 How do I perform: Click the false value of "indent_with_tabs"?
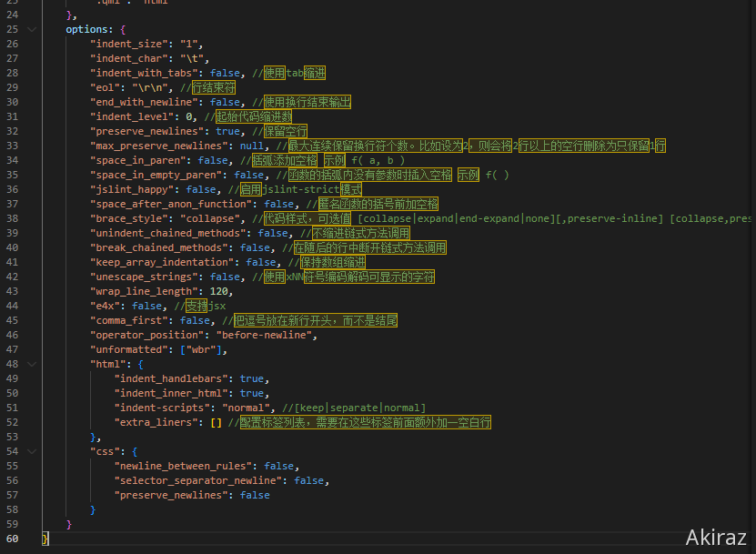[225, 73]
